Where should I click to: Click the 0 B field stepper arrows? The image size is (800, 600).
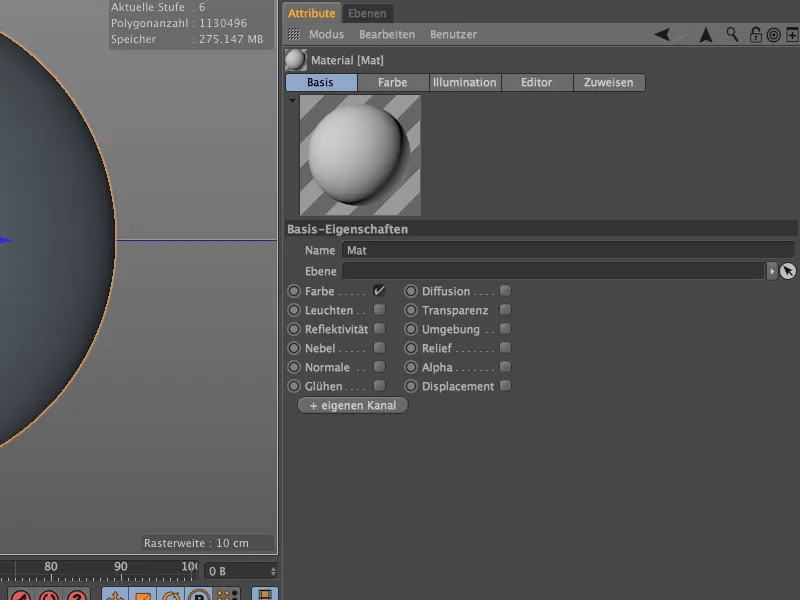click(273, 571)
